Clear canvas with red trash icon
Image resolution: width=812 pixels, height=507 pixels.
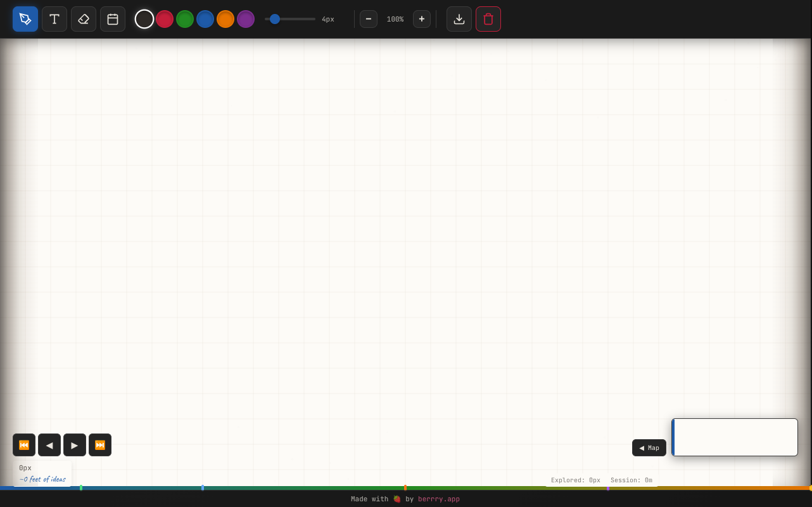click(488, 19)
